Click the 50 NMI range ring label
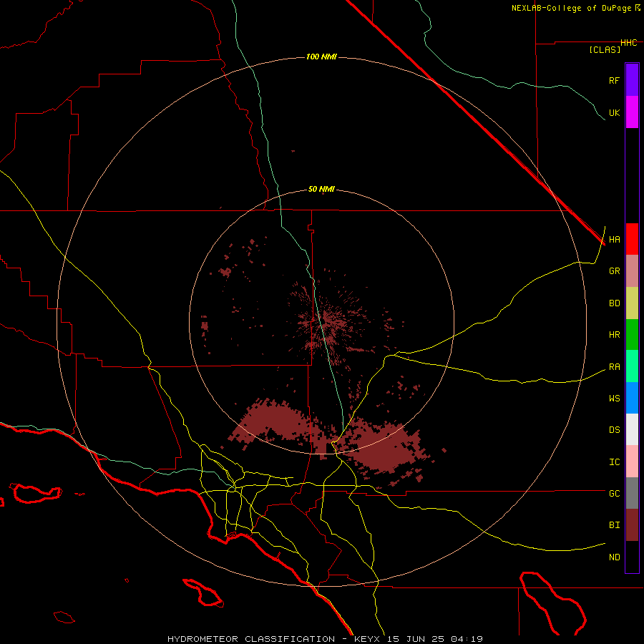 [x=321, y=190]
